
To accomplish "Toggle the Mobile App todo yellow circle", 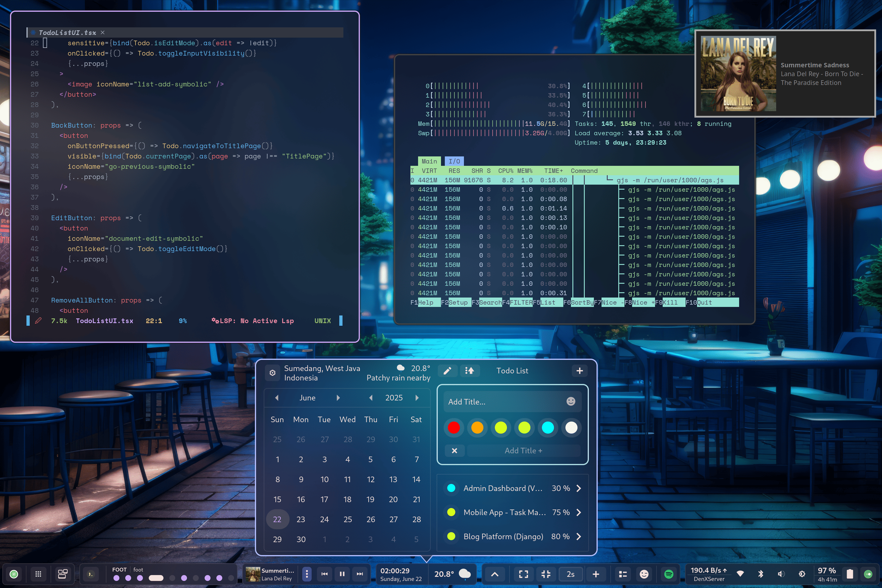I will [x=452, y=512].
